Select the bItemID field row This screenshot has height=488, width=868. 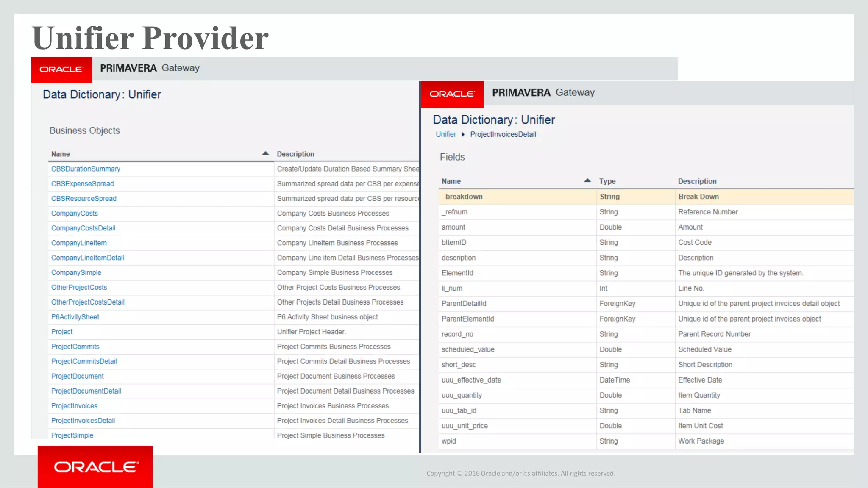point(646,243)
